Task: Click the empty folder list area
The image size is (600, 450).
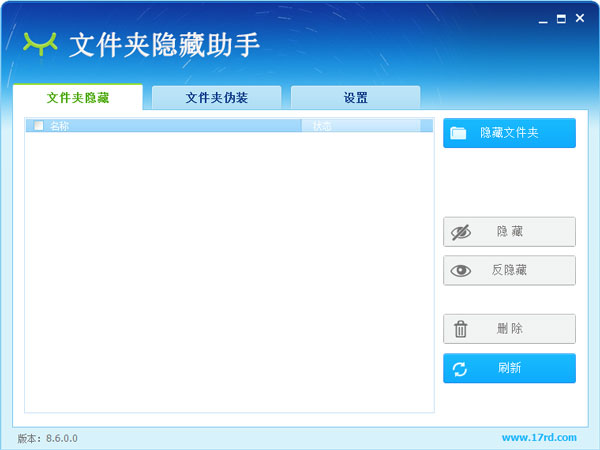Action: pyautogui.click(x=228, y=270)
